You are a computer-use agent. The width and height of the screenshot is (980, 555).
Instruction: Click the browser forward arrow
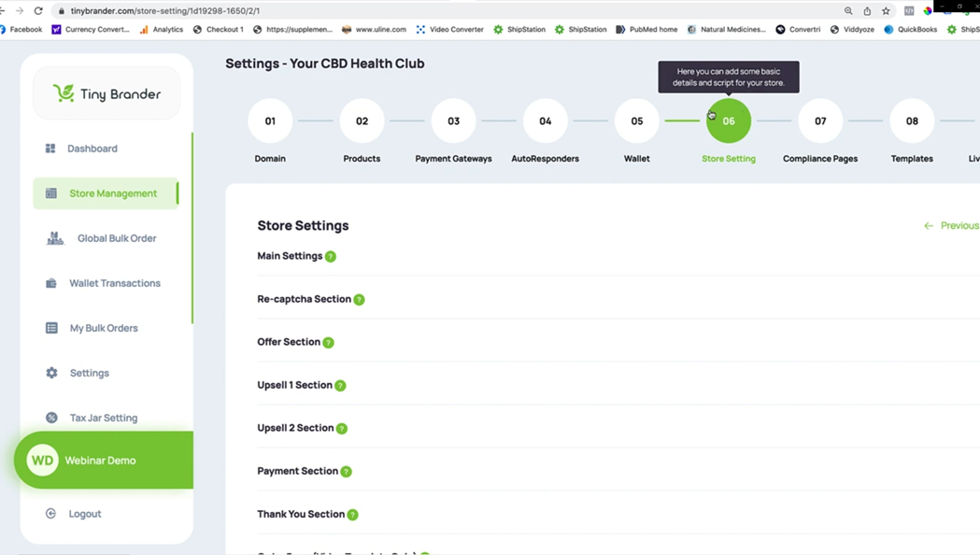coord(20,10)
